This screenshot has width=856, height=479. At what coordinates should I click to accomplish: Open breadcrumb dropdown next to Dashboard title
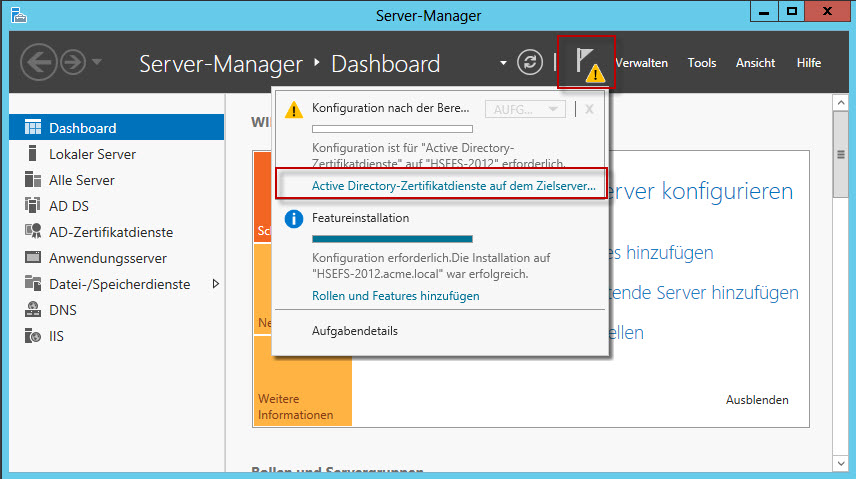point(503,63)
